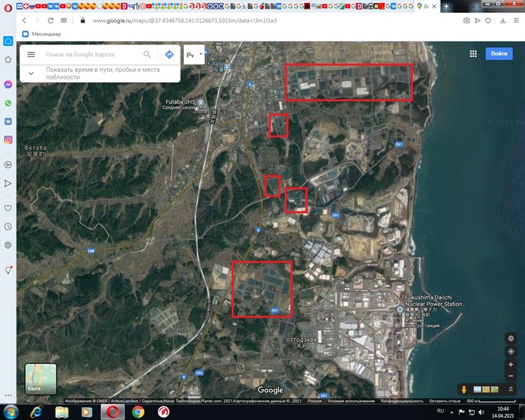
Task: Open Opera sidebar home icon
Action: (8, 40)
